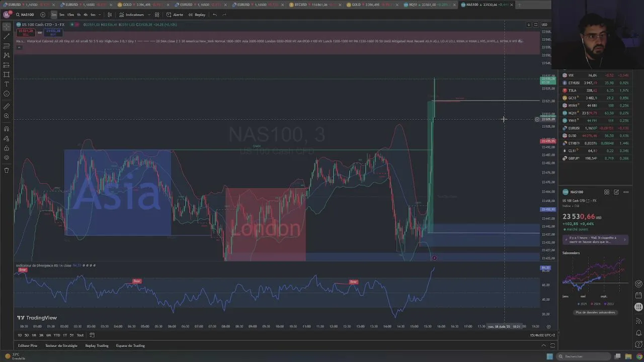Select the 1h timeframe
This screenshot has height=362, width=644.
tap(78, 15)
